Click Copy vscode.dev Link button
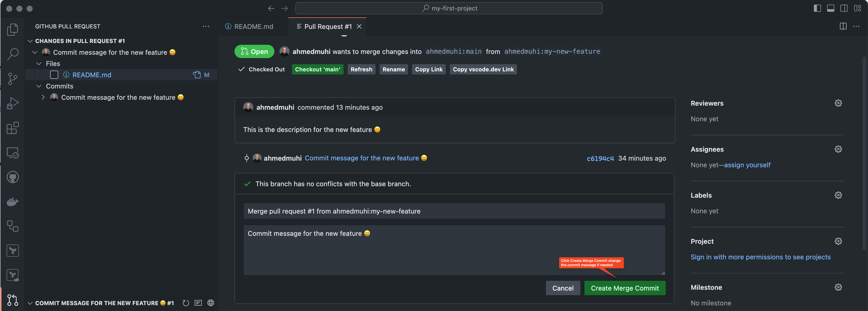The image size is (868, 311). click(x=483, y=69)
